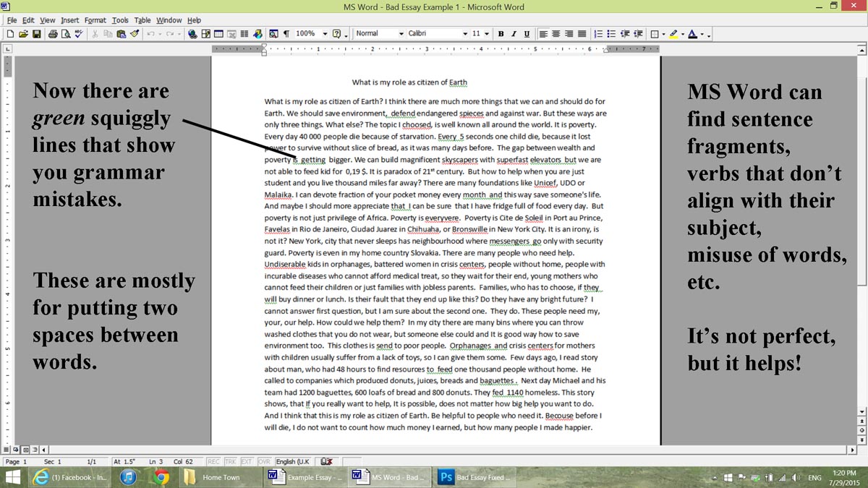Apply yellow highlight color
This screenshot has height=488, width=868.
tap(673, 34)
